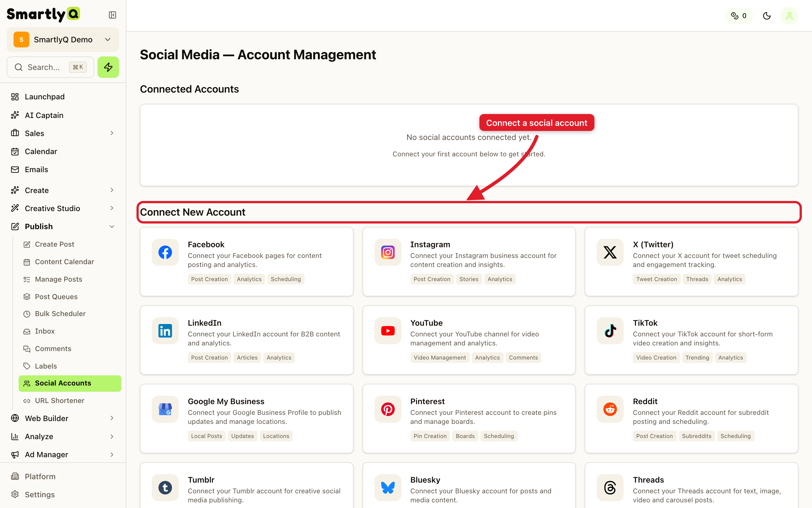Click the Boards tag on Pinterest card

pyautogui.click(x=465, y=436)
